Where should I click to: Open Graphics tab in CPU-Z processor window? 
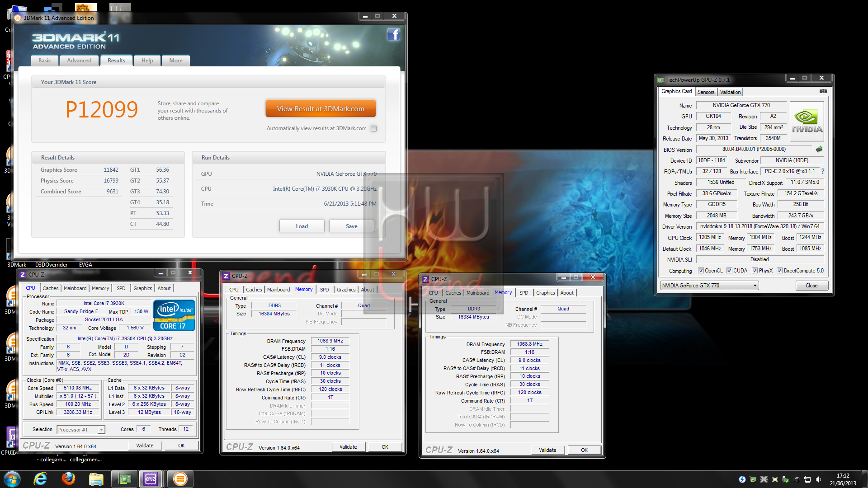click(143, 288)
